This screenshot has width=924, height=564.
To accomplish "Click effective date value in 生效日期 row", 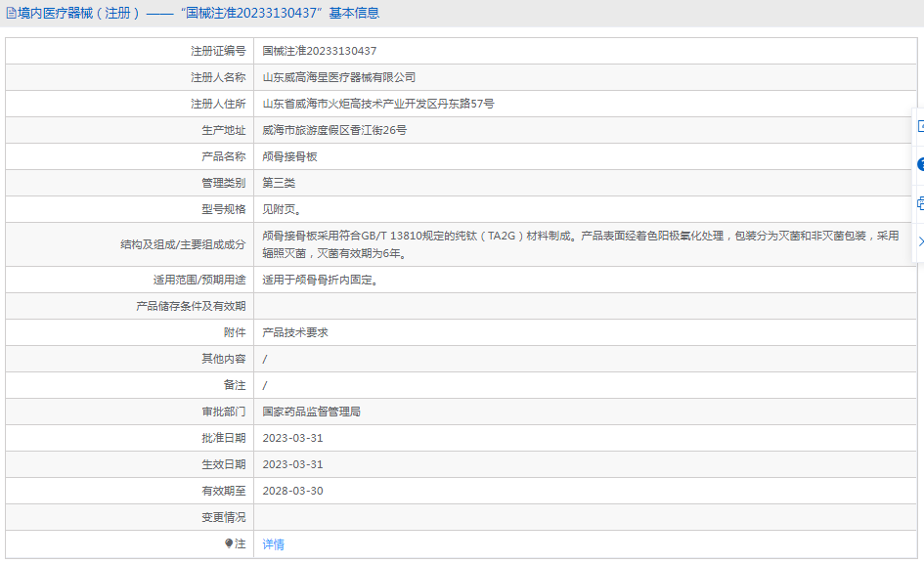I will pyautogui.click(x=293, y=464).
